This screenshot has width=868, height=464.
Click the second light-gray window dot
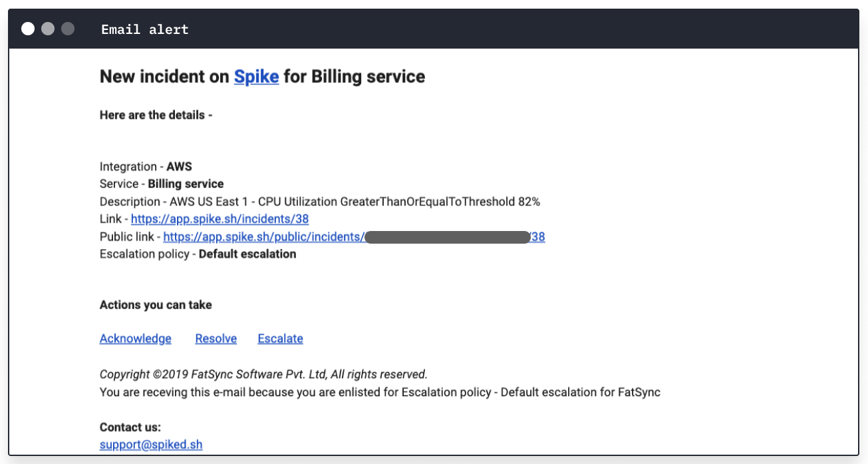pos(48,29)
